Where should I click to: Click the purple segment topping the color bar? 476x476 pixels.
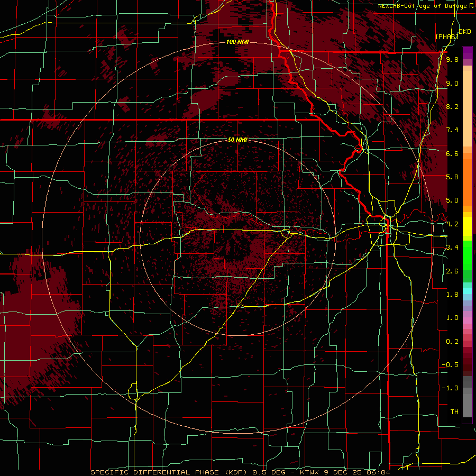point(467,53)
